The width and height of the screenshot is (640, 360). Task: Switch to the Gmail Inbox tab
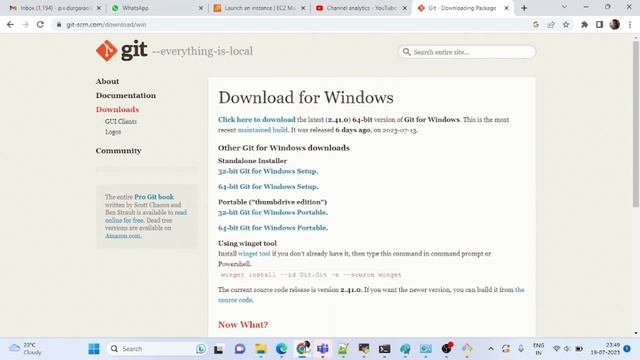[x=56, y=8]
